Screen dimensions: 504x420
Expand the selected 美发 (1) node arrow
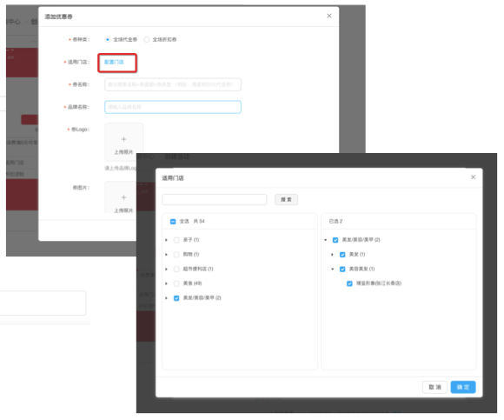point(333,255)
